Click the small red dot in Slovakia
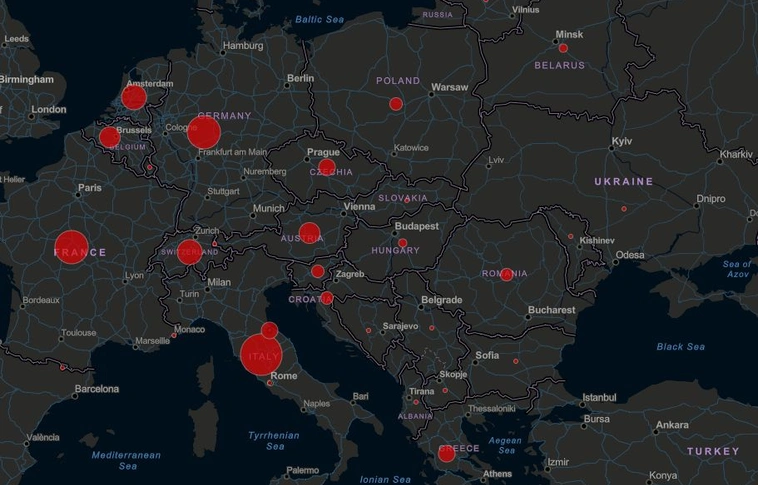This screenshot has height=485, width=758. pyautogui.click(x=407, y=199)
